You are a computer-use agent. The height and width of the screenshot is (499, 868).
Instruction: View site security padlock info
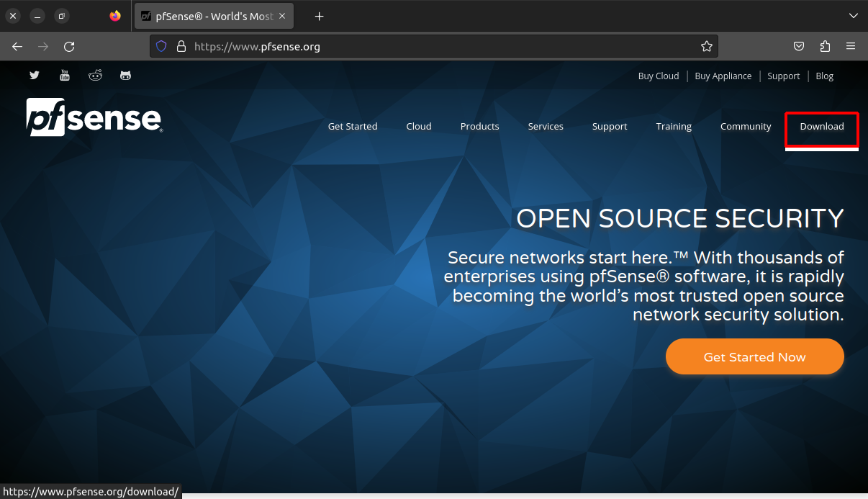click(181, 46)
